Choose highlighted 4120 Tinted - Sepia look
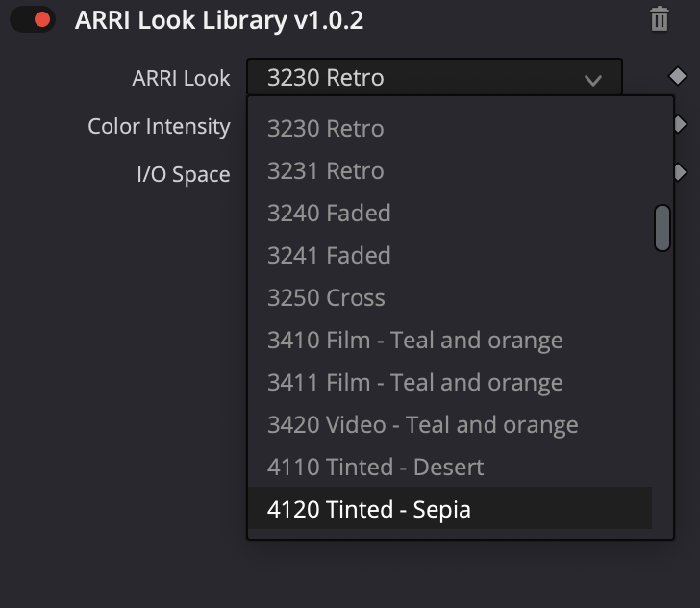 pyautogui.click(x=450, y=508)
